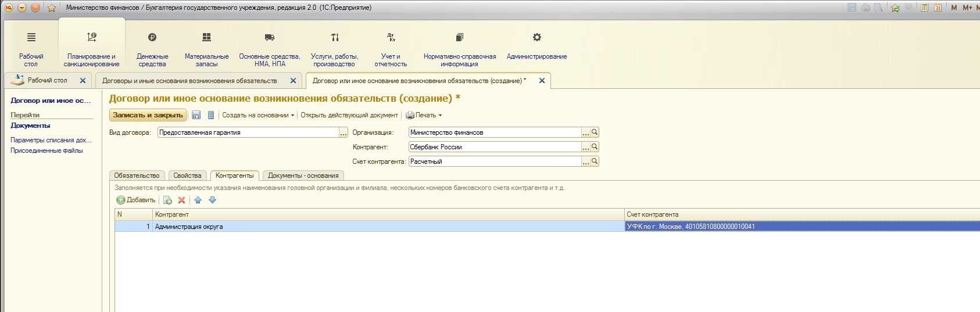The width and height of the screenshot is (980, 312).
Task: Open the main menu dropdown arrow in title bar
Action: coord(22,8)
